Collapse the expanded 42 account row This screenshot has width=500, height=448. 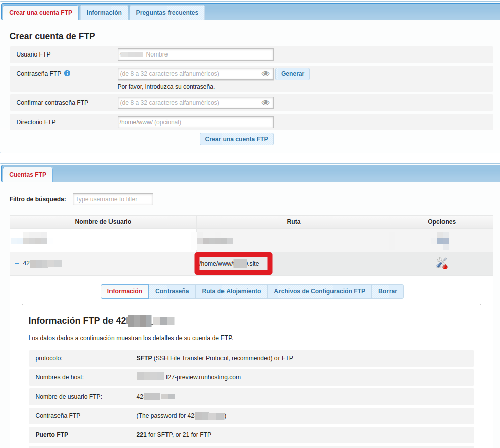pyautogui.click(x=17, y=264)
